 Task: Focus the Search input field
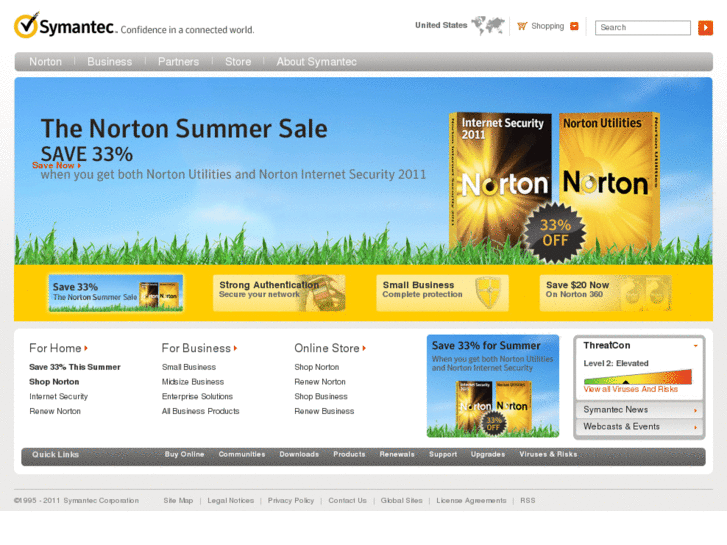643,27
